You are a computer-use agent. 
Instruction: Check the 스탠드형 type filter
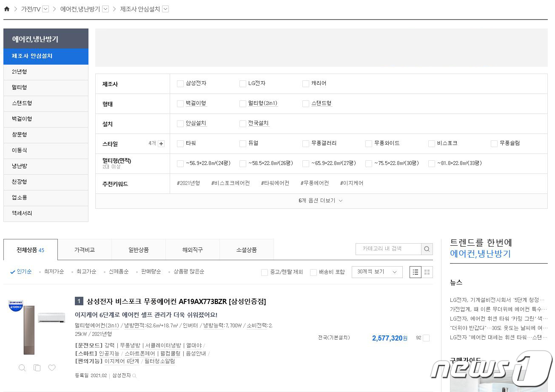[x=306, y=104]
